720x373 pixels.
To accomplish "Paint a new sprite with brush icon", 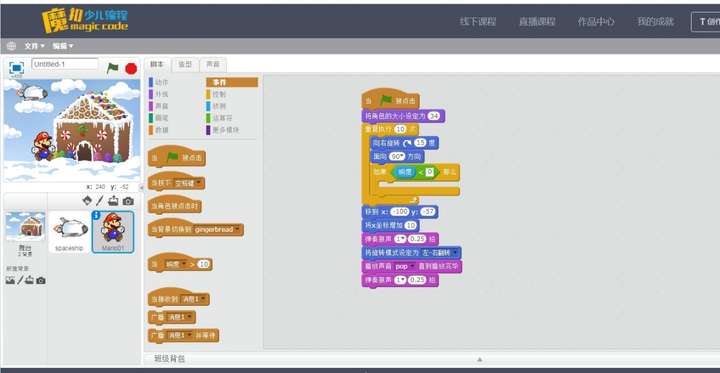I will [100, 201].
